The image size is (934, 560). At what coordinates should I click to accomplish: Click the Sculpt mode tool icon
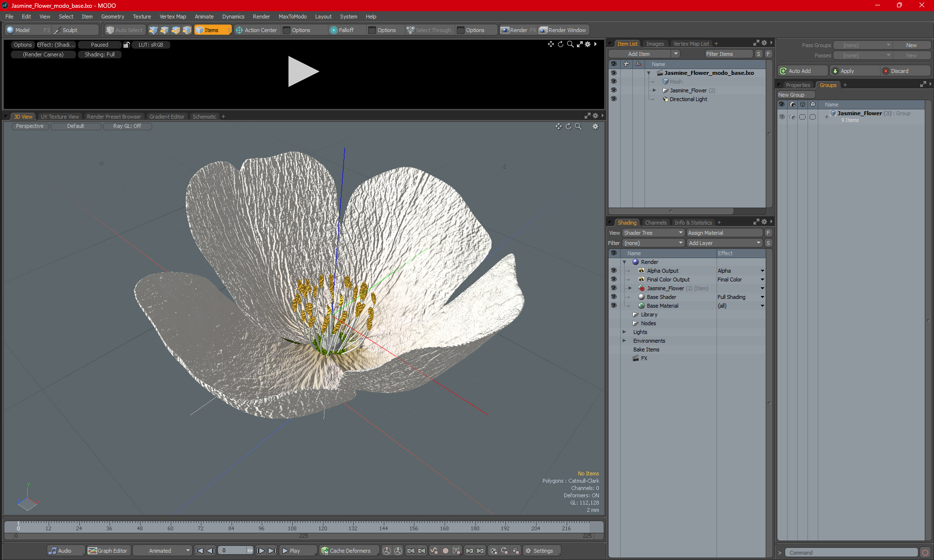point(57,30)
